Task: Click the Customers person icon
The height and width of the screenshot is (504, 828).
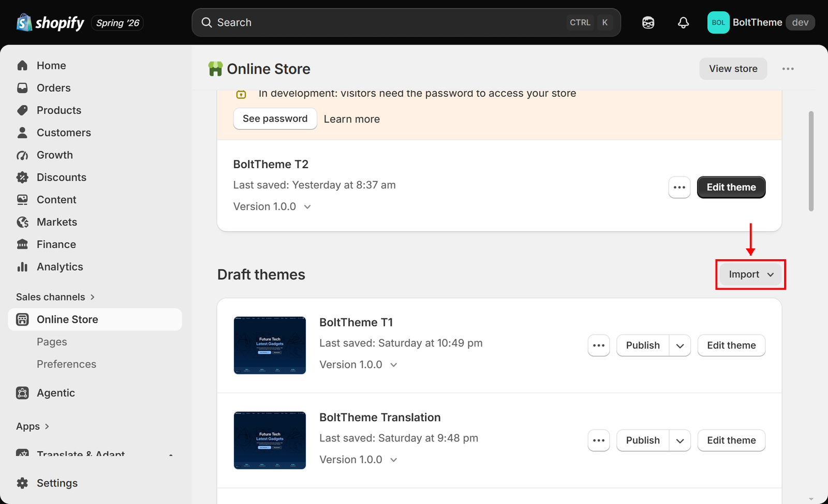Action: (x=22, y=132)
